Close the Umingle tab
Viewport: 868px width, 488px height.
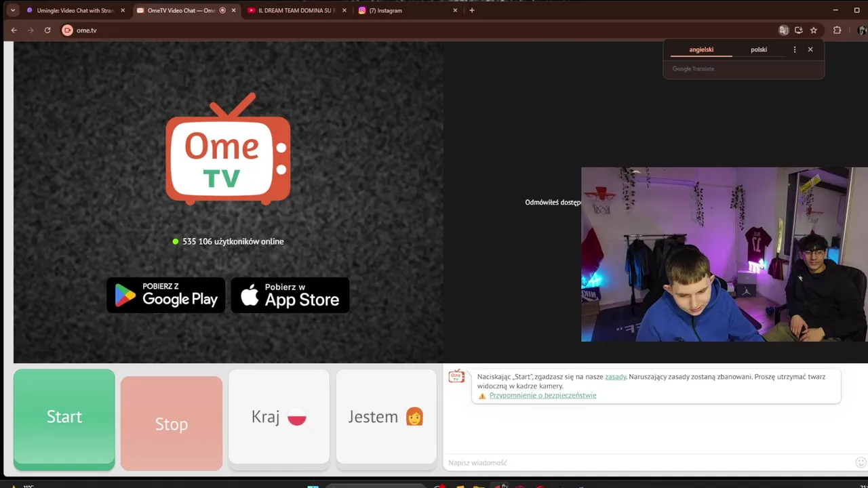coord(123,10)
